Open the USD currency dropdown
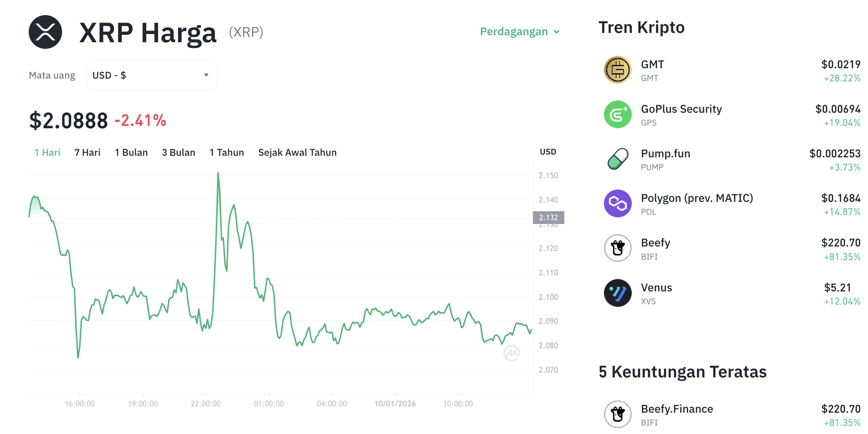The height and width of the screenshot is (434, 868). point(152,75)
